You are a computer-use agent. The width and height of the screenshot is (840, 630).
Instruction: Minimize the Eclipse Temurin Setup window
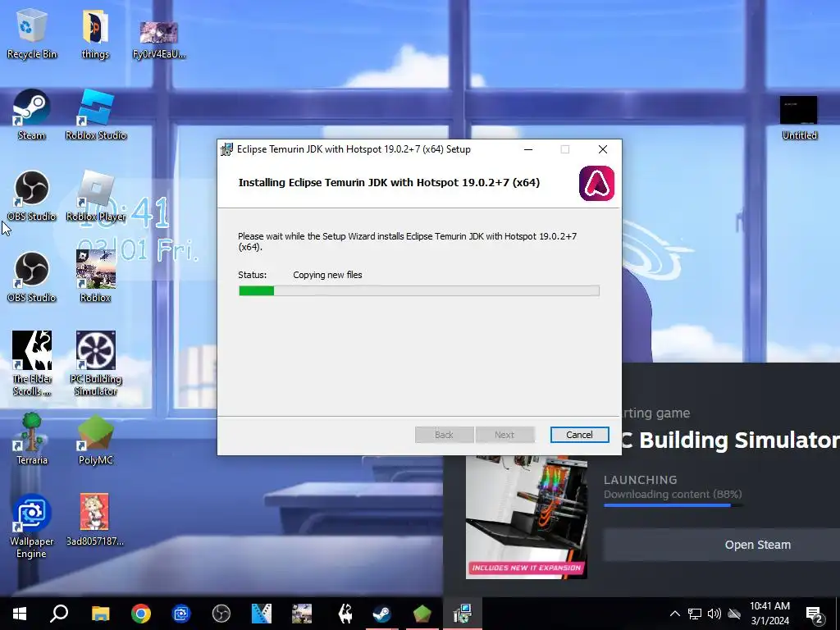pos(528,149)
